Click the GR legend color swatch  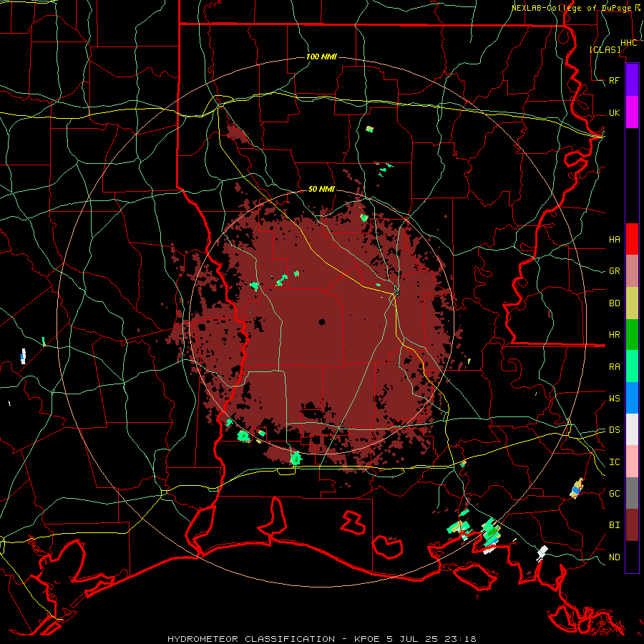point(632,271)
